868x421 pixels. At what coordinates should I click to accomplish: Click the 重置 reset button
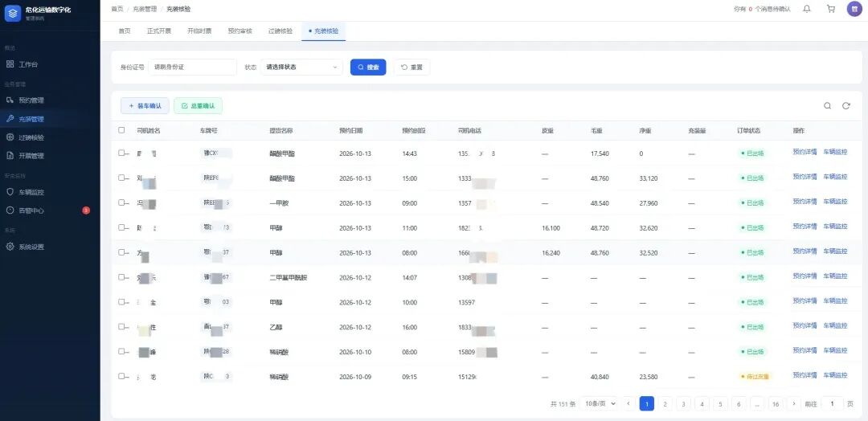coord(411,67)
